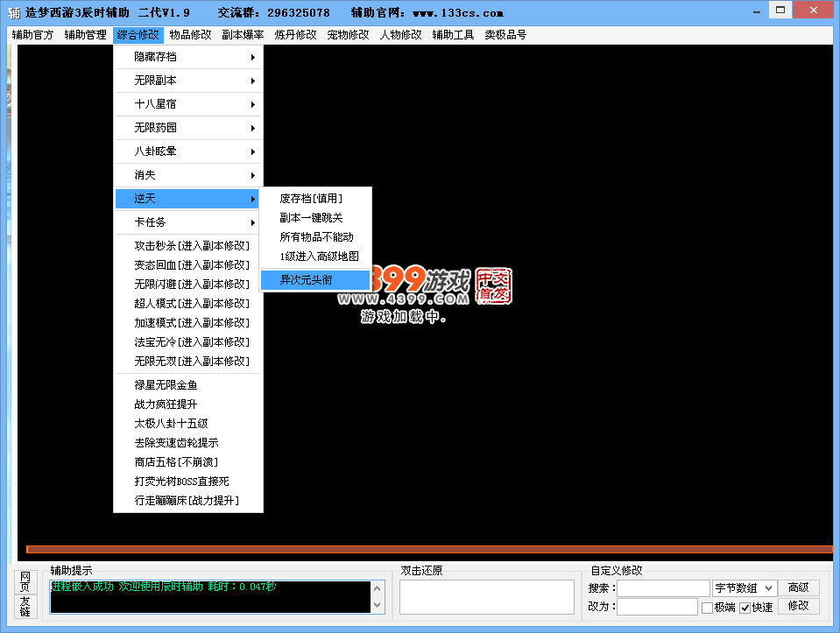This screenshot has height=633, width=840.
Task: Expand the 卡任务 submenu
Action: 188,222
